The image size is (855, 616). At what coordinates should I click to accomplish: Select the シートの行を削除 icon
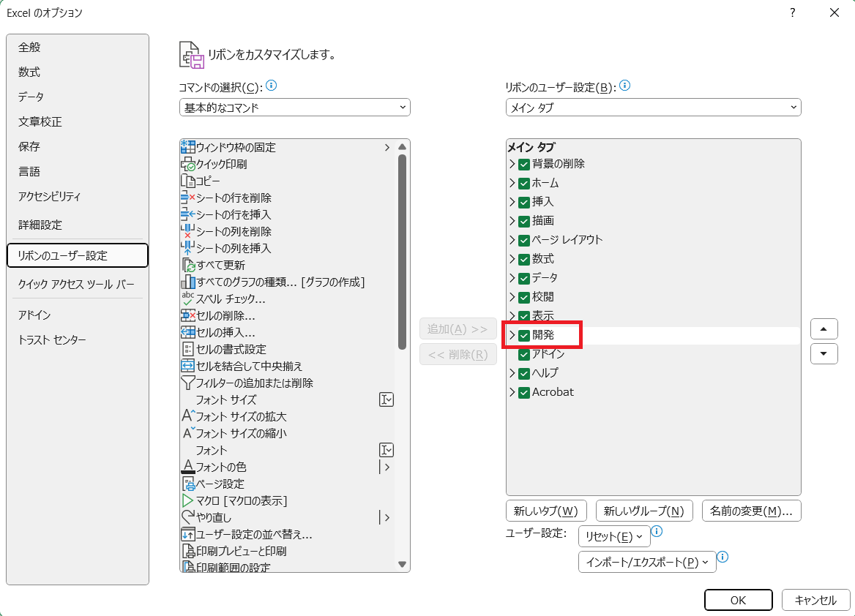(187, 198)
